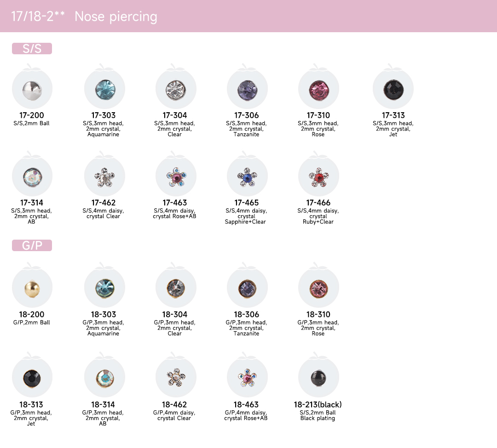Choose the 17-463 Rose+AB daisy image
The width and height of the screenshot is (497, 448).
[176, 176]
